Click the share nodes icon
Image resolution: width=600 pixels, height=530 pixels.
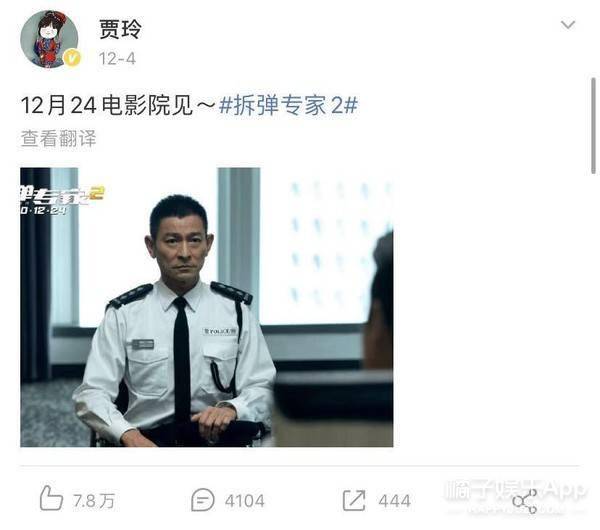[525, 501]
